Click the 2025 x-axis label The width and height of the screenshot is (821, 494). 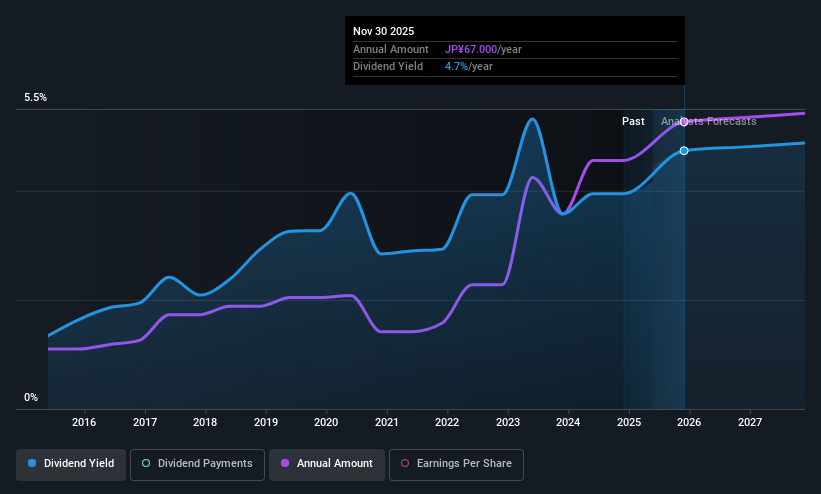click(629, 422)
